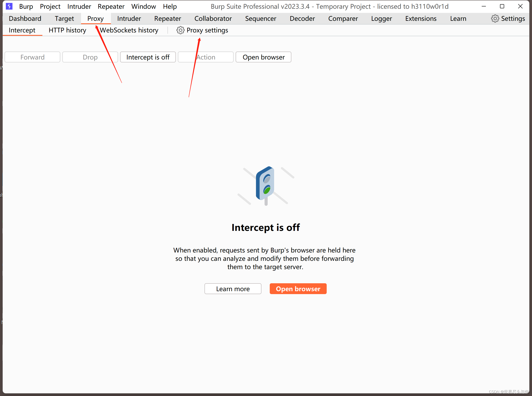The width and height of the screenshot is (532, 396).
Task: Switch to WebSockets history tab
Action: (129, 30)
